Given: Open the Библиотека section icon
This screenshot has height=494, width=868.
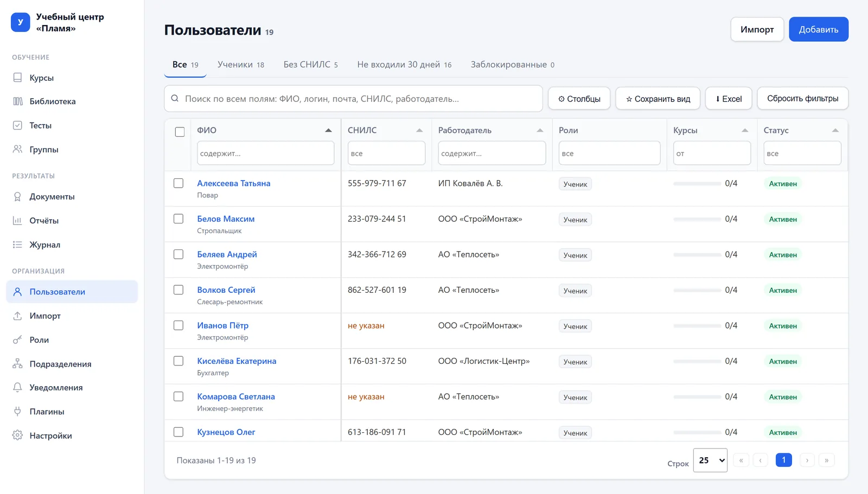Looking at the screenshot, I should 18,101.
